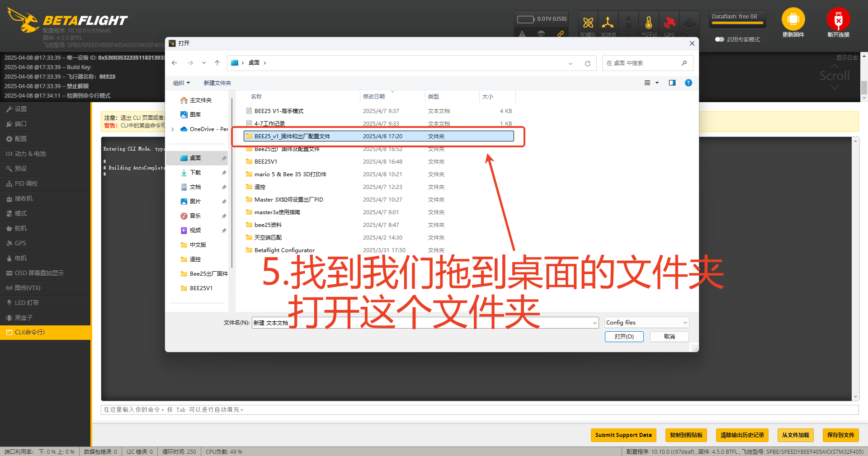868x456 pixels.
Task: Open the 配置 configuration tab
Action: click(x=45, y=139)
